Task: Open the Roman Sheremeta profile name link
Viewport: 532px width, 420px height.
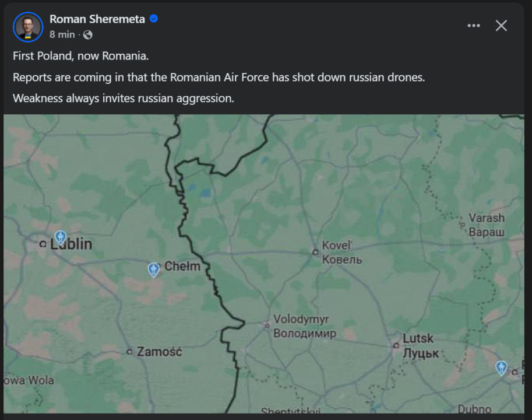Action: click(x=97, y=19)
